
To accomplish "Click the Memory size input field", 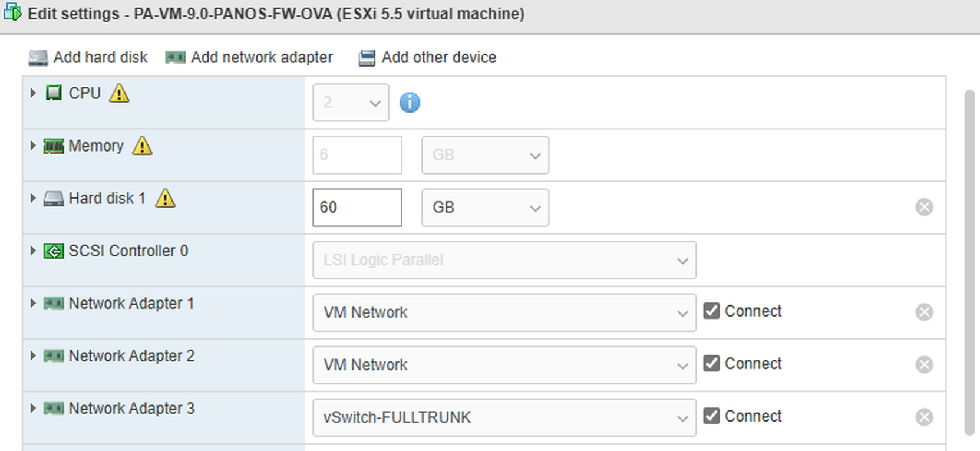I will (x=357, y=155).
